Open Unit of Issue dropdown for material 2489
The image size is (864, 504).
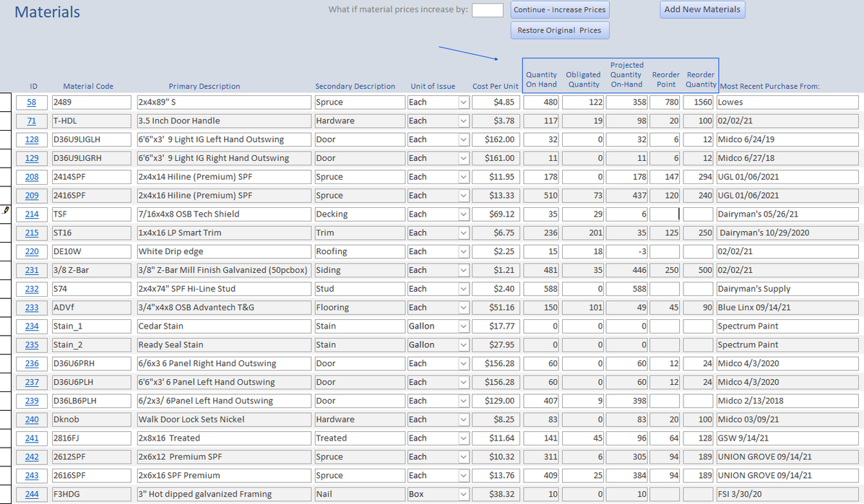coord(463,103)
